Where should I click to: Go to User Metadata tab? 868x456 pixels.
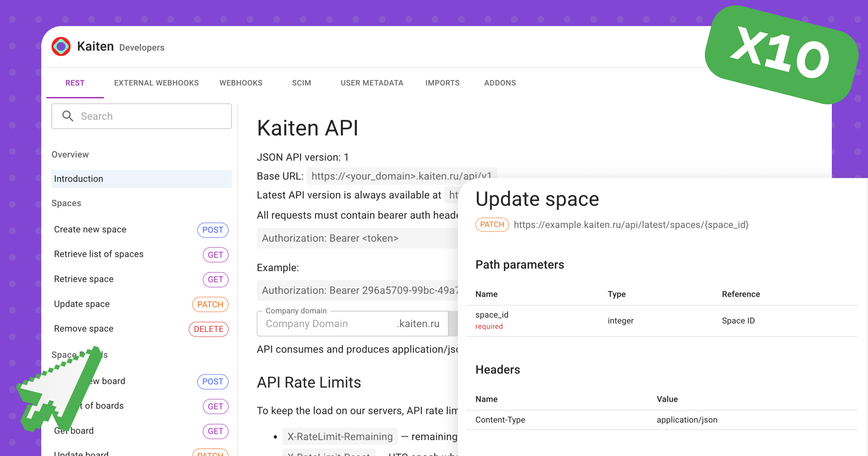pyautogui.click(x=372, y=83)
